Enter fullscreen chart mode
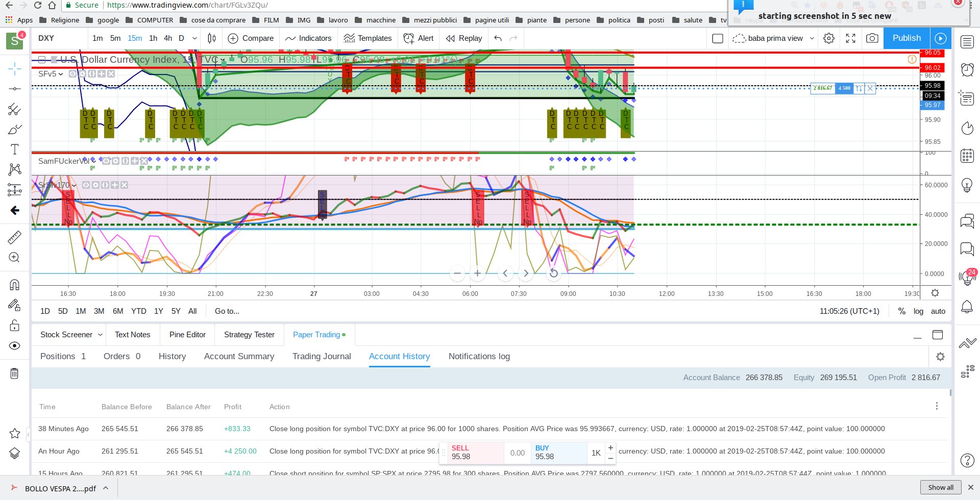The image size is (980, 500). [851, 38]
